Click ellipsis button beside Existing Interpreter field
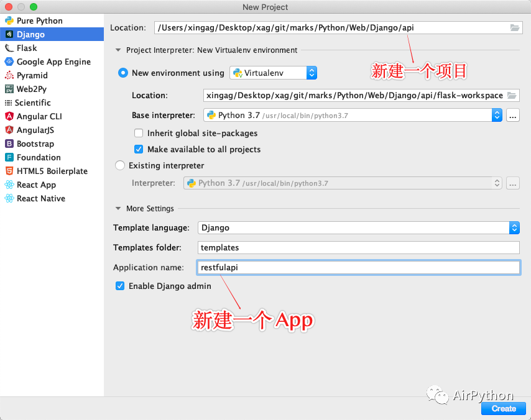531x420 pixels. point(513,183)
